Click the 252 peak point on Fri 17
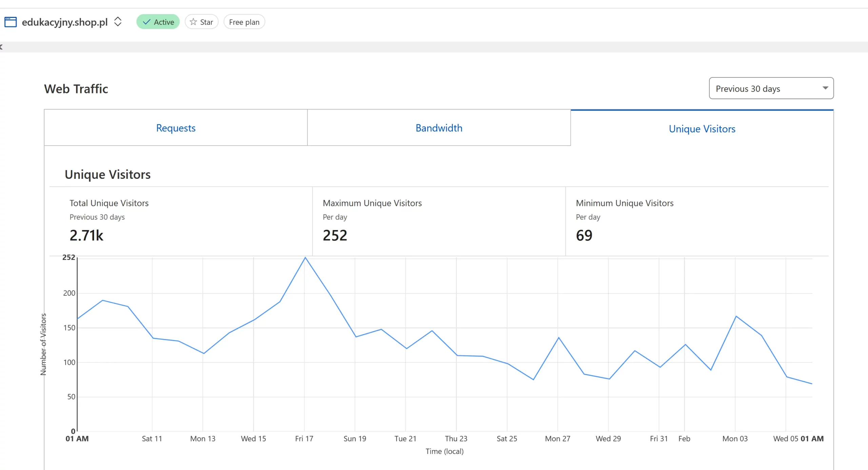Viewport: 868px width, 470px height. pyautogui.click(x=305, y=258)
